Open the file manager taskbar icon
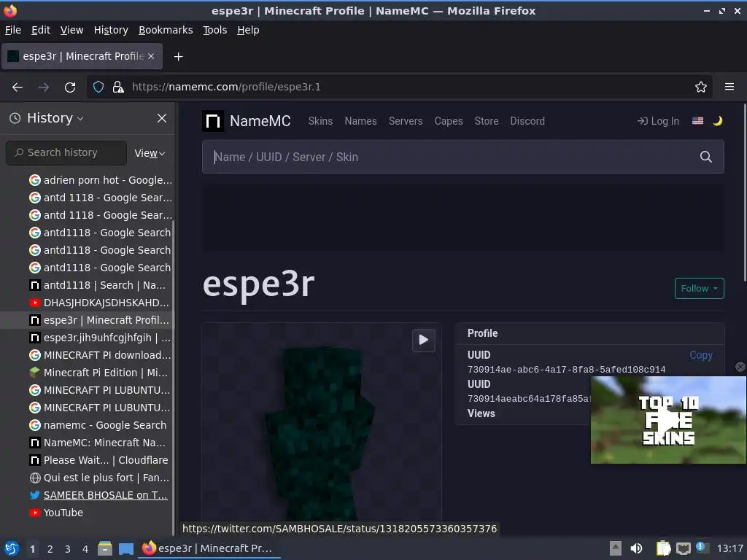The height and width of the screenshot is (560, 747). (x=105, y=548)
